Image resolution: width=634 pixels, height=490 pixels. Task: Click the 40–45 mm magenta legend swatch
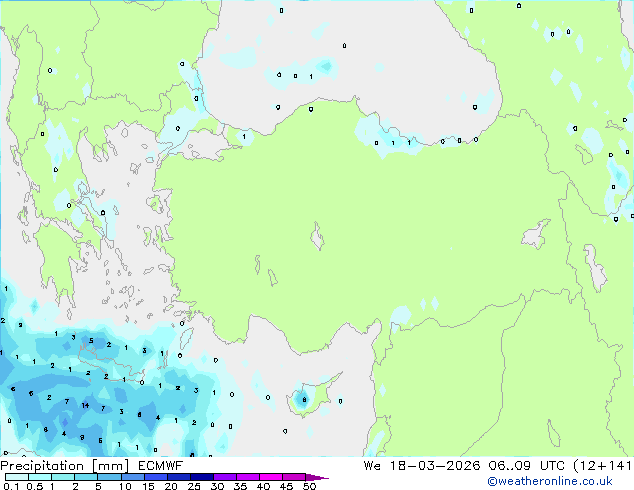pyautogui.click(x=271, y=477)
